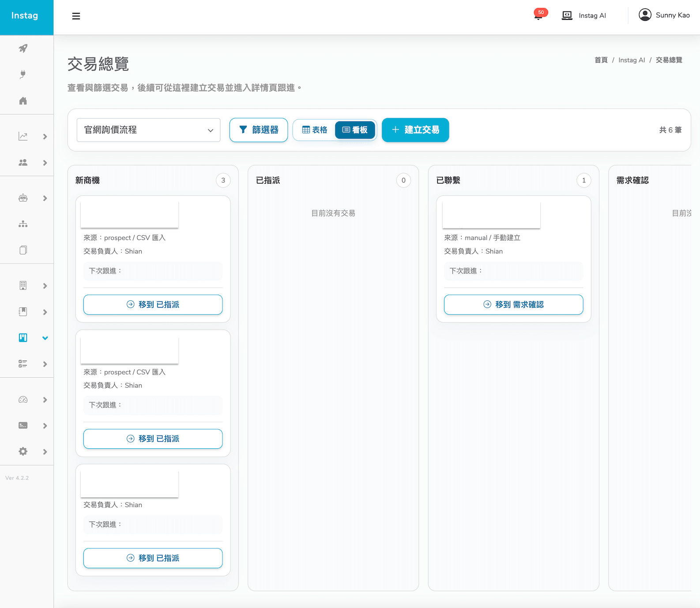Click the active blue kanban board sidebar icon
This screenshot has width=700, height=608.
[x=23, y=338]
